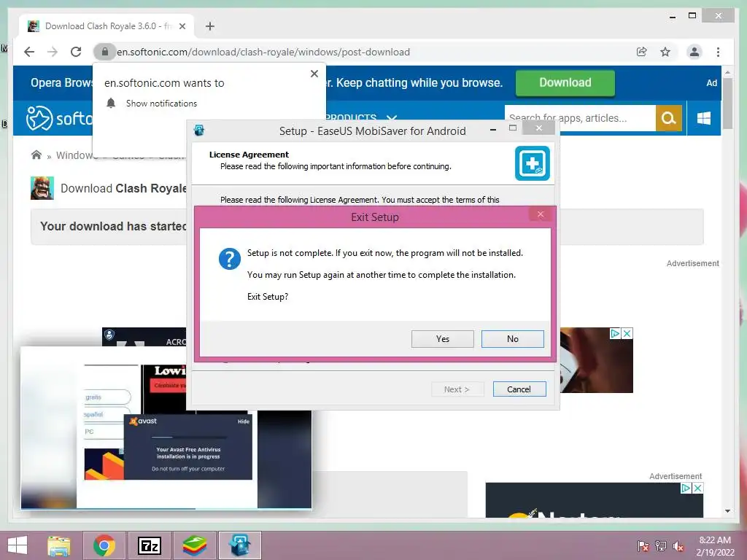747x560 pixels.
Task: Go forward in Chrome browser
Action: tap(53, 52)
